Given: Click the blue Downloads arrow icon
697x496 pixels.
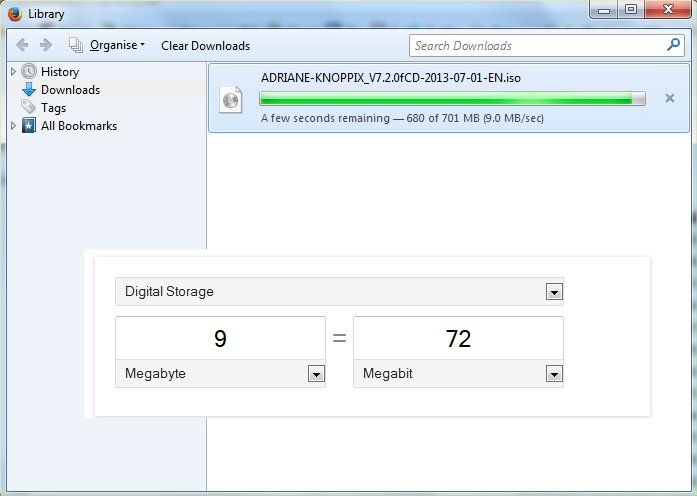Looking at the screenshot, I should click(x=29, y=89).
